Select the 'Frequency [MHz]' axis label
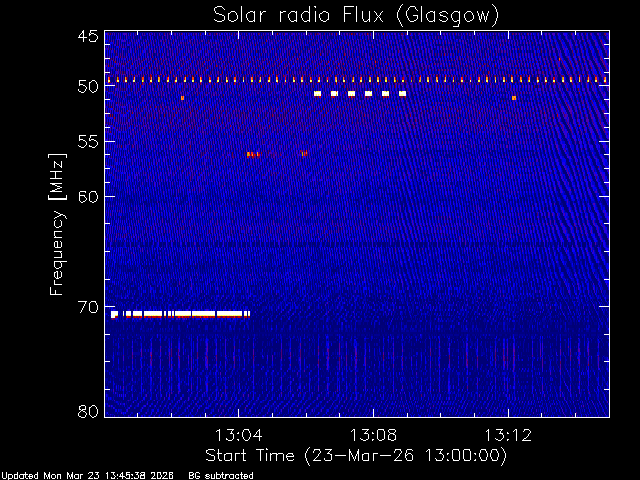The height and width of the screenshot is (480, 640). 57,224
